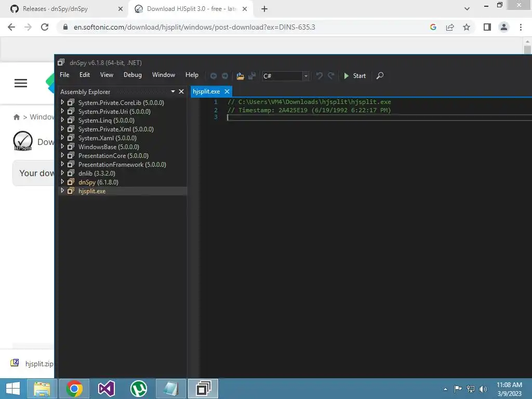Open the Edit menu in dnSpy
Image resolution: width=532 pixels, height=399 pixels.
click(85, 75)
